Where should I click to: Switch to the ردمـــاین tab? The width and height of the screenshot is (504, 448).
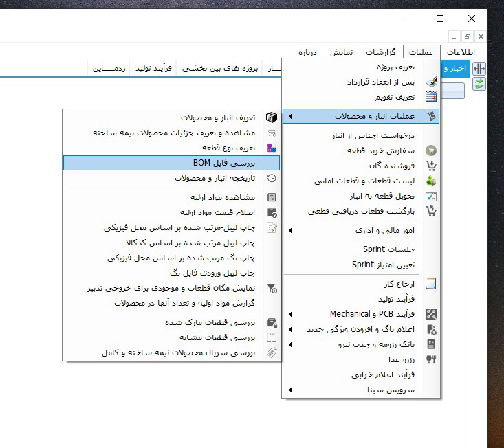[x=109, y=69]
